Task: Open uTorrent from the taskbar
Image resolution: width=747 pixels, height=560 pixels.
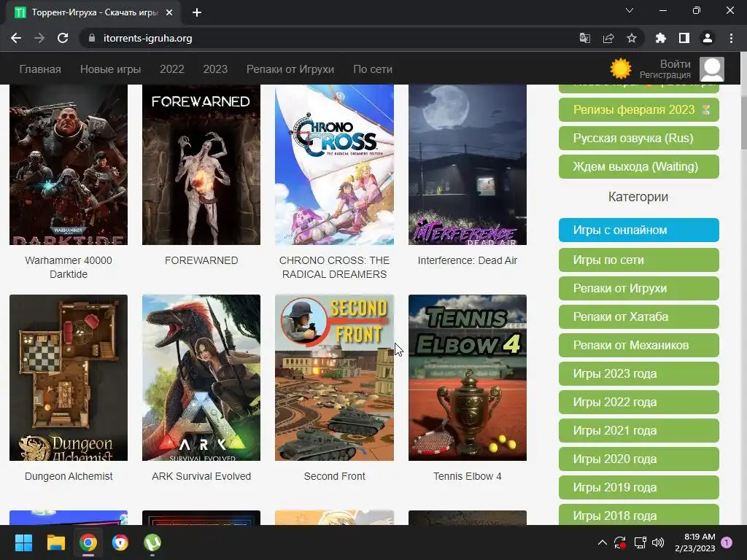Action: (x=152, y=542)
